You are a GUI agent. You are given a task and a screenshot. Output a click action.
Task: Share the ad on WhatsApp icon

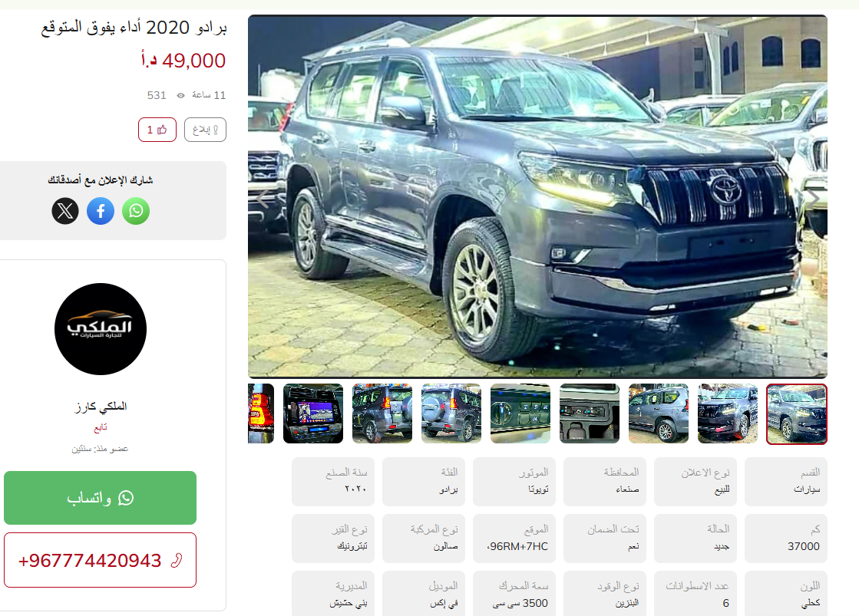136,211
